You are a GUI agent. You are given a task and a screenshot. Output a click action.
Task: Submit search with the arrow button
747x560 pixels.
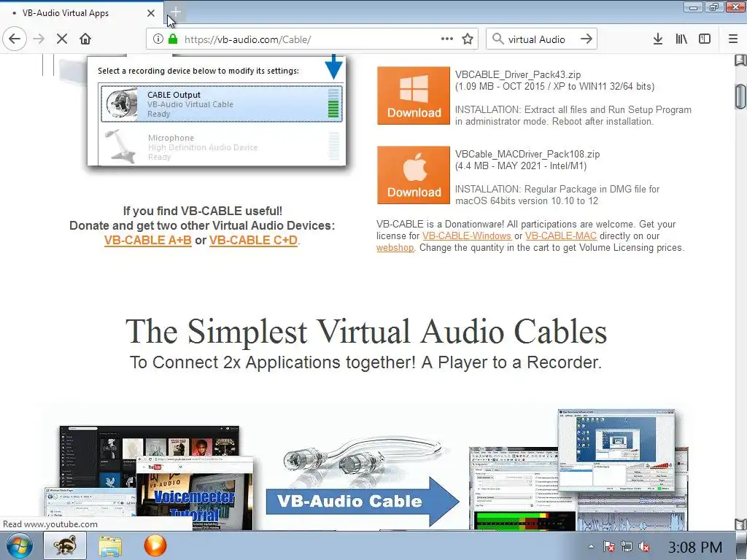click(587, 39)
